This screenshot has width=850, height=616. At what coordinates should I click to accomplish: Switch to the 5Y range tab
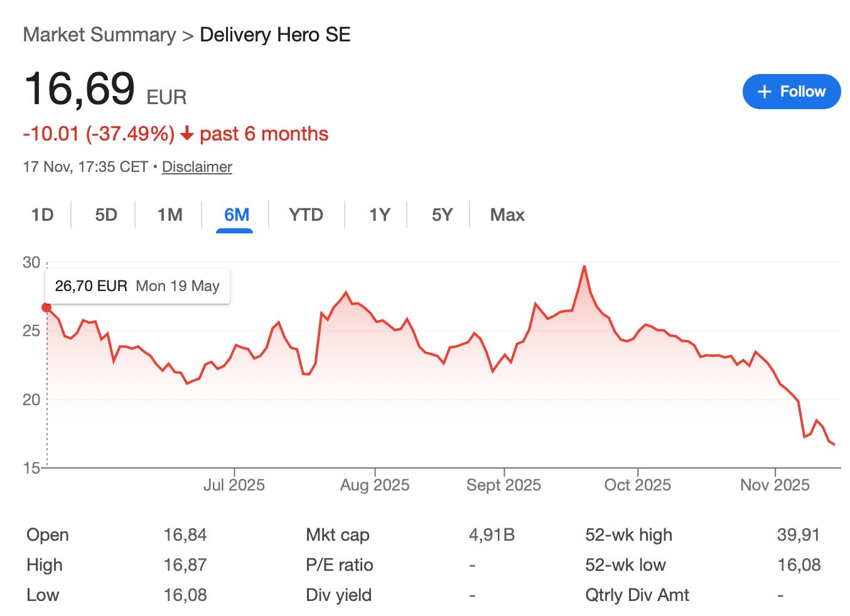pos(442,215)
